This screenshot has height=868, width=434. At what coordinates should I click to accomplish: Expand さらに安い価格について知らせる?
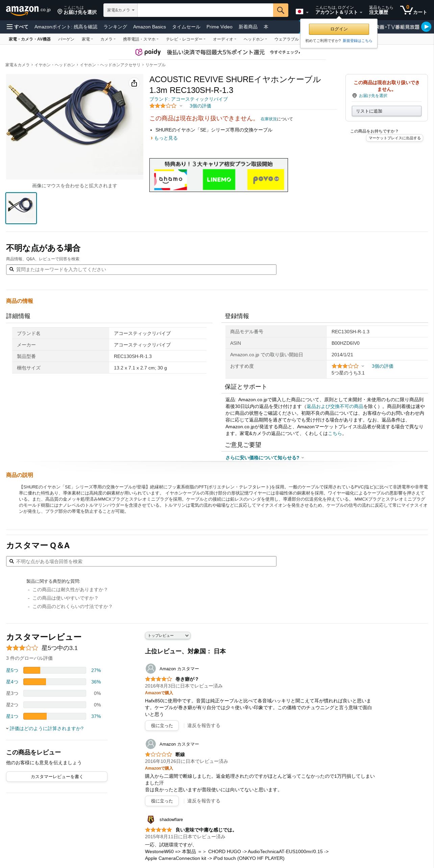click(265, 458)
